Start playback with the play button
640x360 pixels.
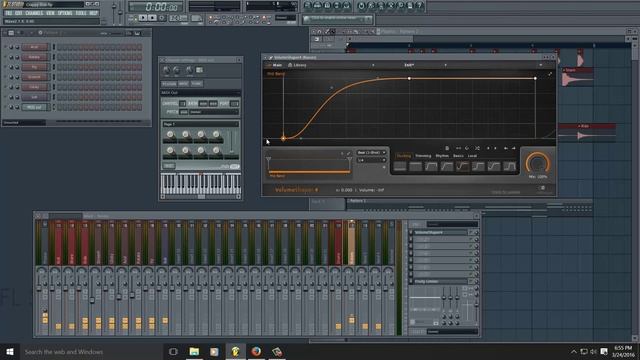pos(142,18)
